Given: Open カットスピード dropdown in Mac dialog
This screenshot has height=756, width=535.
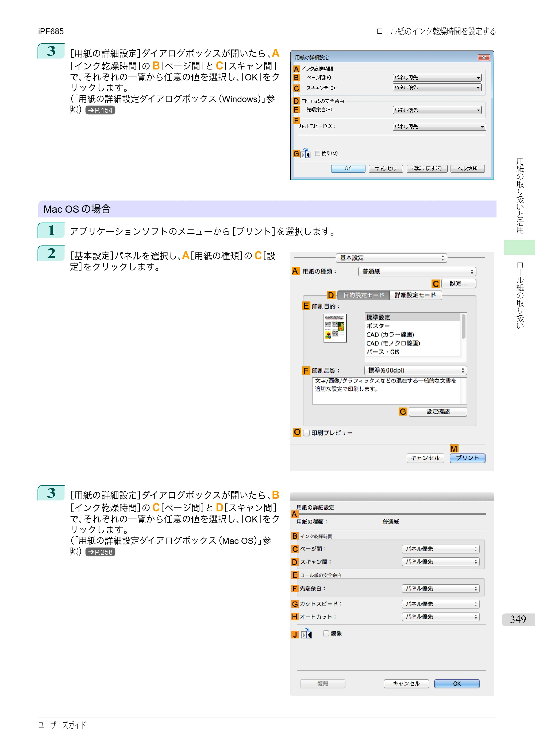Looking at the screenshot, I should click(x=440, y=604).
